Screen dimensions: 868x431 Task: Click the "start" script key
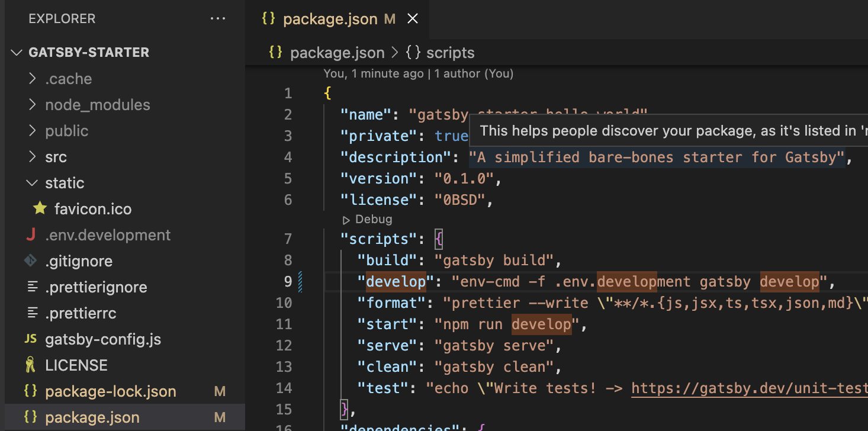tap(388, 324)
